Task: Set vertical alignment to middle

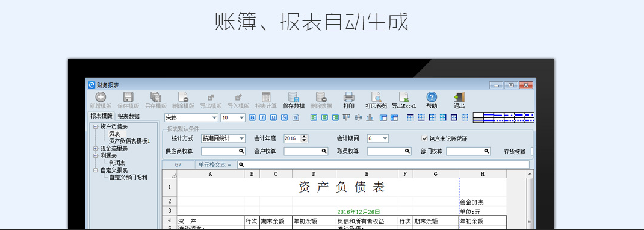Action: 358,117
